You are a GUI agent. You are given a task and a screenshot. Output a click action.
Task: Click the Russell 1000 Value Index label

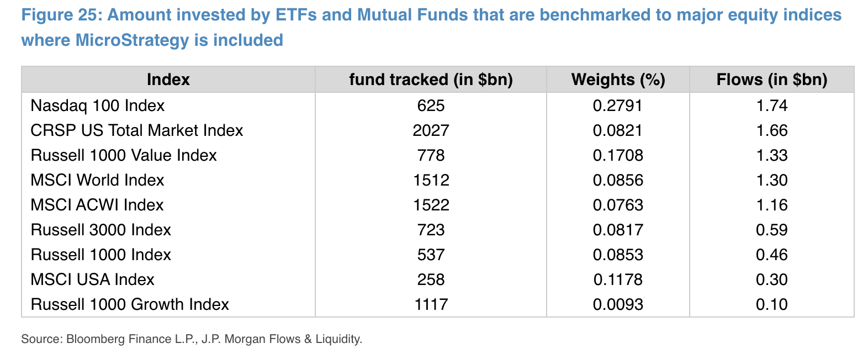click(x=124, y=155)
